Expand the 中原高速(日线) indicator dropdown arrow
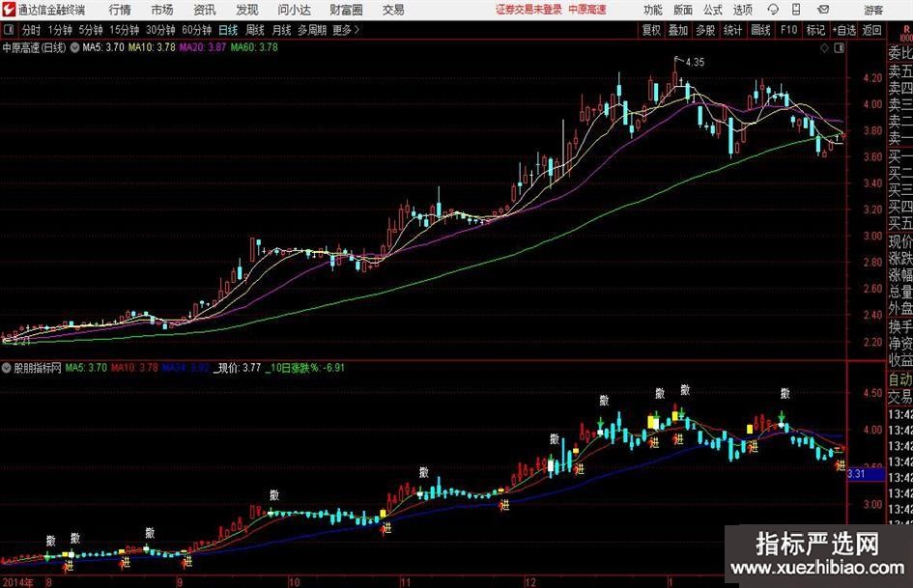 click(74, 47)
